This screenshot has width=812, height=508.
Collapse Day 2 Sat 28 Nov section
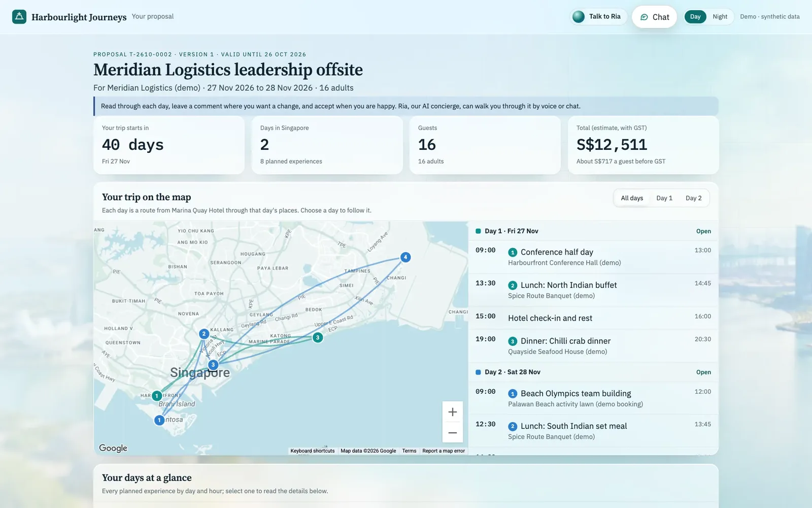coord(593,372)
